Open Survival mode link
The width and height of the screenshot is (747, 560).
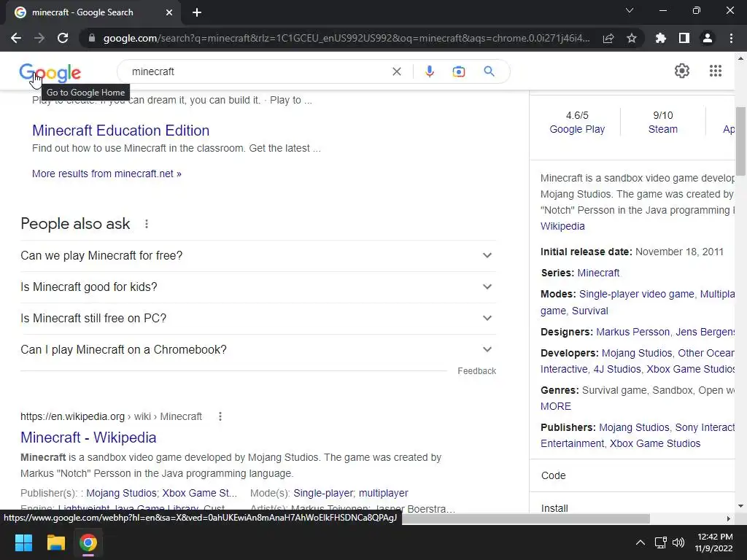click(589, 311)
